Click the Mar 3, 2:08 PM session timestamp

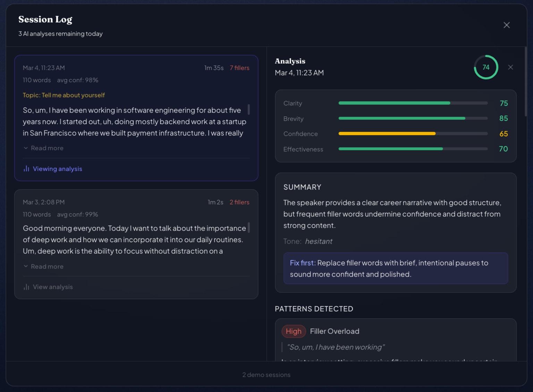click(44, 202)
